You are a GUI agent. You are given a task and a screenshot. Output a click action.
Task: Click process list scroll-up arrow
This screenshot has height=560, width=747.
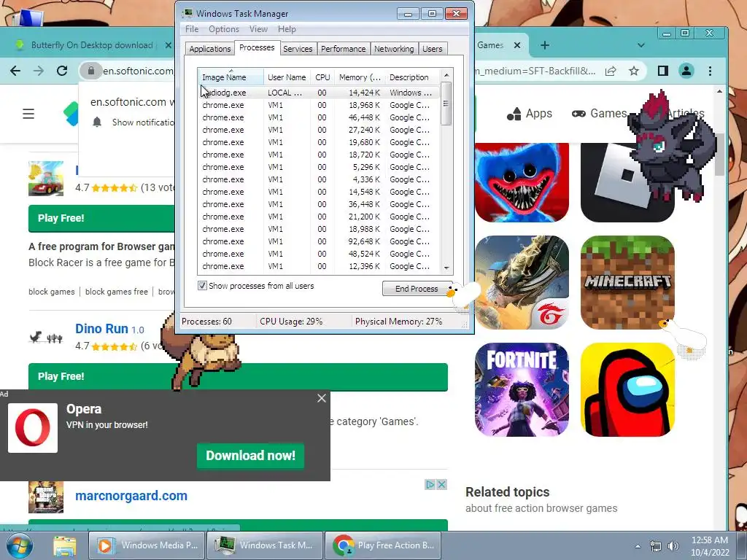pyautogui.click(x=446, y=75)
